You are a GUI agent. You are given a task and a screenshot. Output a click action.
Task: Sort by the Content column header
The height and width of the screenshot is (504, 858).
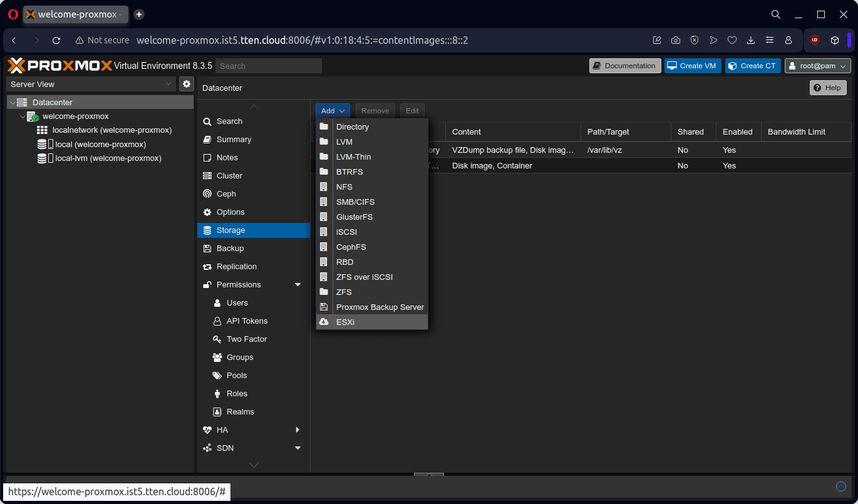click(513, 132)
